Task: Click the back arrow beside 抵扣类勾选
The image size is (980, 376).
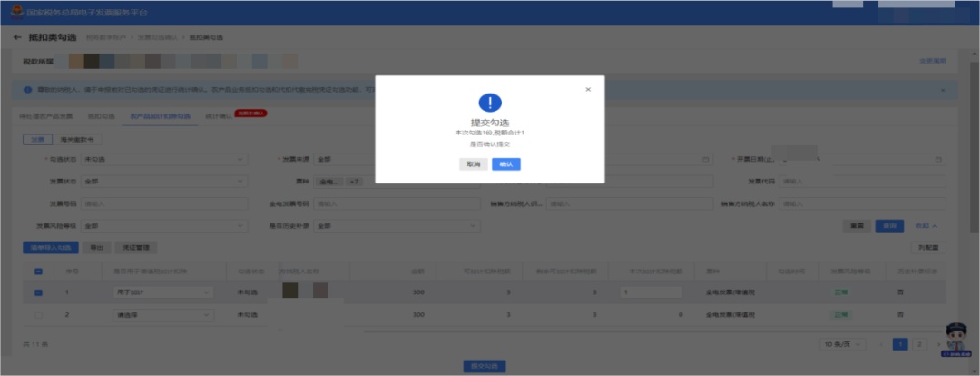Action: tap(17, 37)
